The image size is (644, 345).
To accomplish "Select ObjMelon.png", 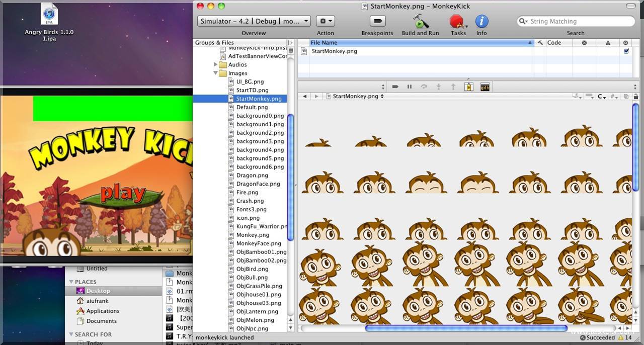I will point(255,320).
